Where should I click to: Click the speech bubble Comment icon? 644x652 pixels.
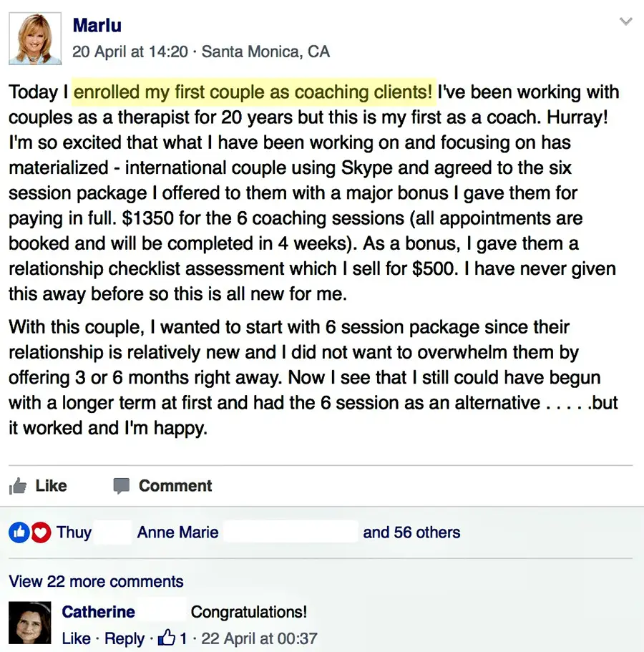(122, 487)
